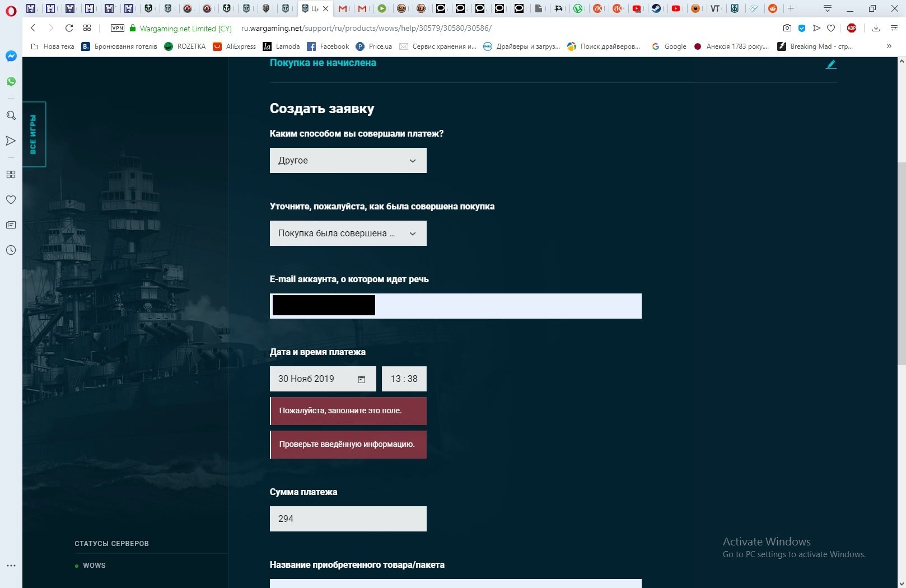Open the ROZETKA bookmark
The height and width of the screenshot is (588, 906).
185,46
